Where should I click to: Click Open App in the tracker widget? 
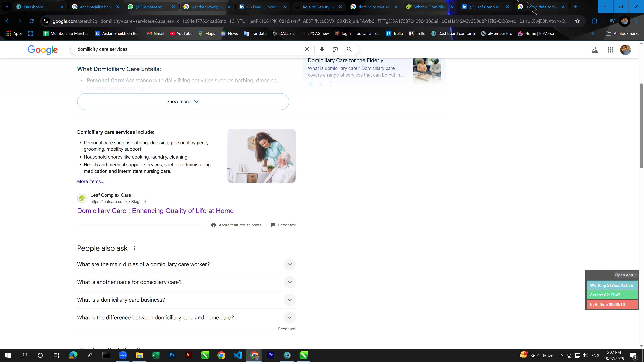point(626,275)
